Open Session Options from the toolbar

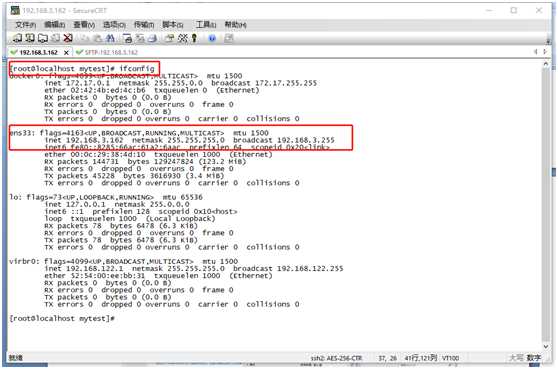169,38
